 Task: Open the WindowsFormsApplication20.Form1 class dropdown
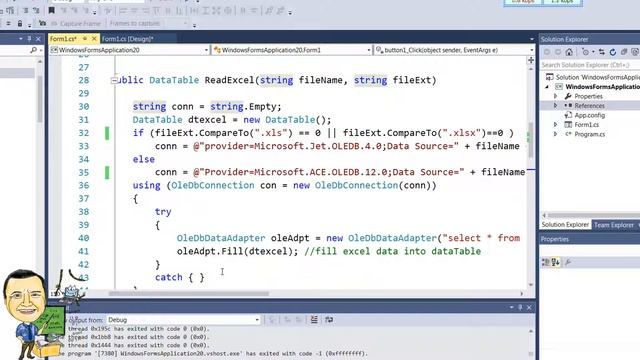point(369,50)
